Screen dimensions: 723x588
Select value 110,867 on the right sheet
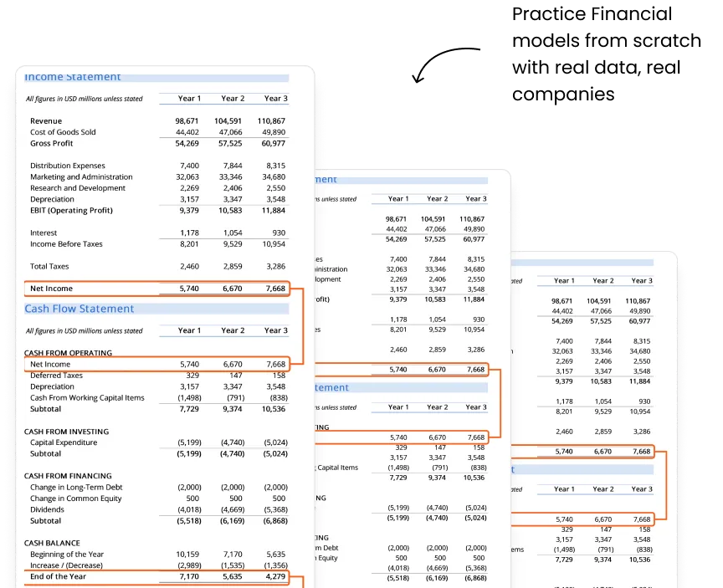coord(638,301)
